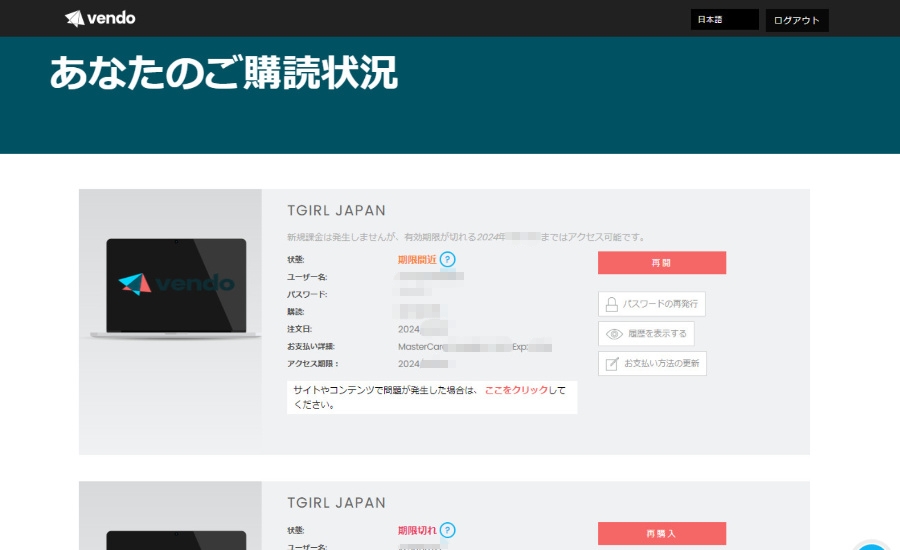
Task: Click the 再購入 button
Action: pyautogui.click(x=662, y=533)
